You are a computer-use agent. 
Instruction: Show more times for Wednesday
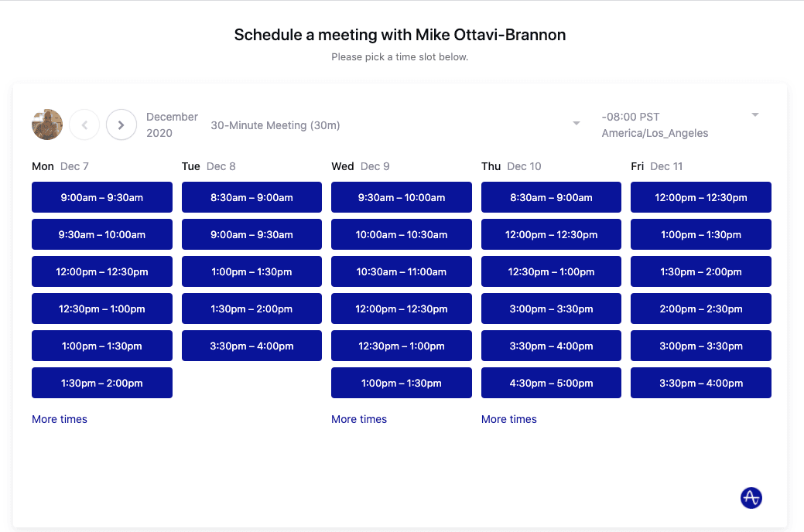click(359, 419)
